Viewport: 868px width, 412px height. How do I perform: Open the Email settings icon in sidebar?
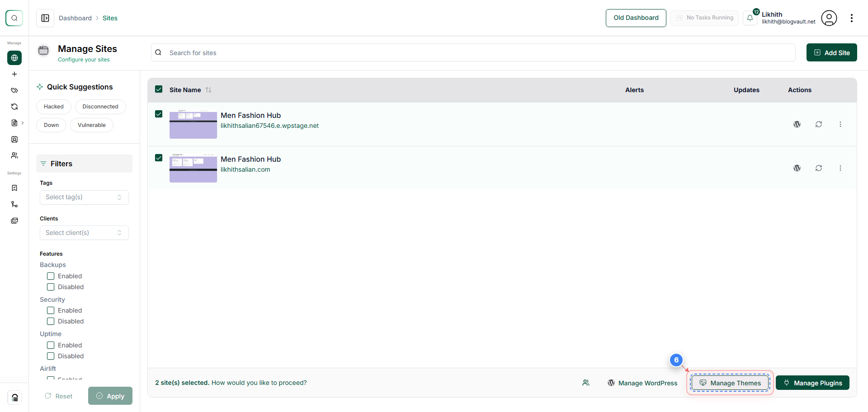click(14, 220)
